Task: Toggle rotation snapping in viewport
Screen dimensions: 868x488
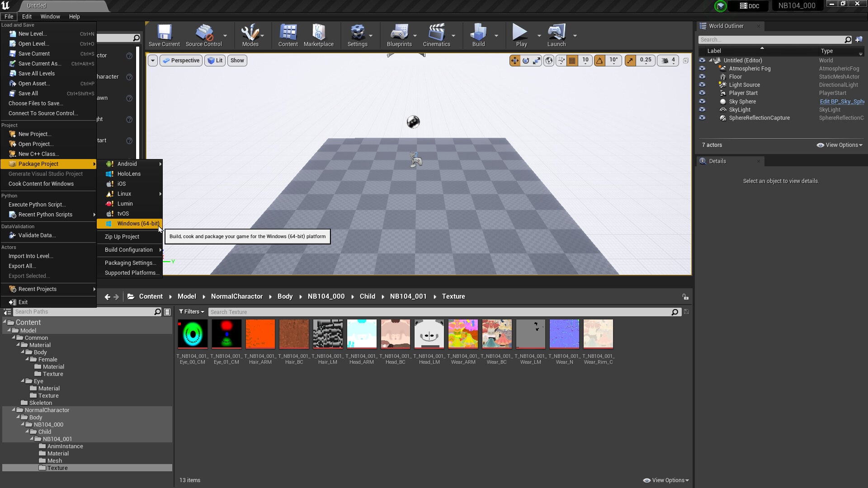Action: [599, 61]
